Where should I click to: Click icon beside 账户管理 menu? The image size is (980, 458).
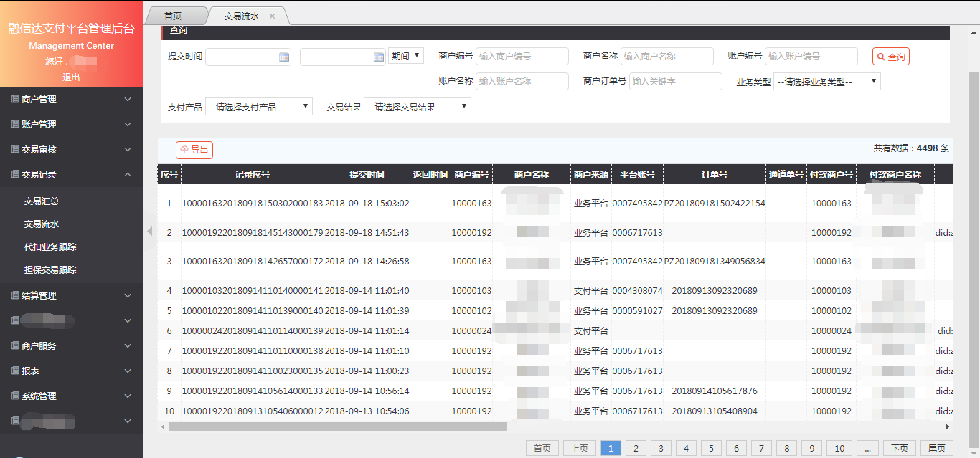[x=15, y=125]
